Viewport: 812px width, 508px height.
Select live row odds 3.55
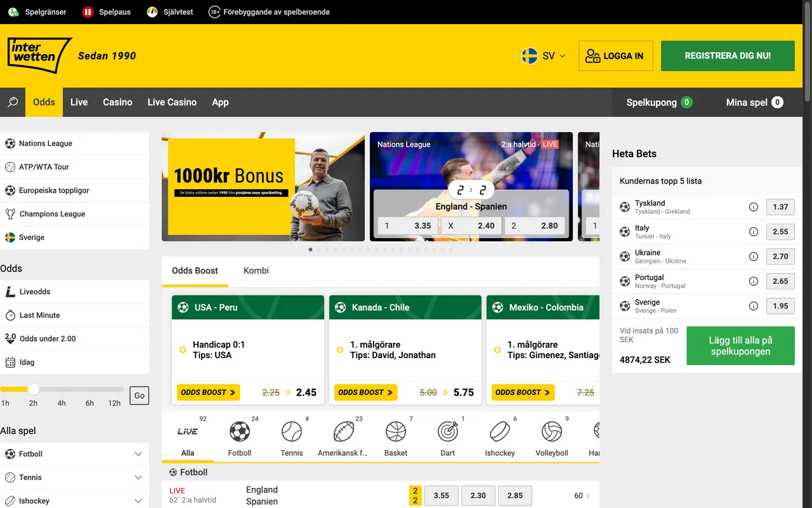[x=441, y=495]
